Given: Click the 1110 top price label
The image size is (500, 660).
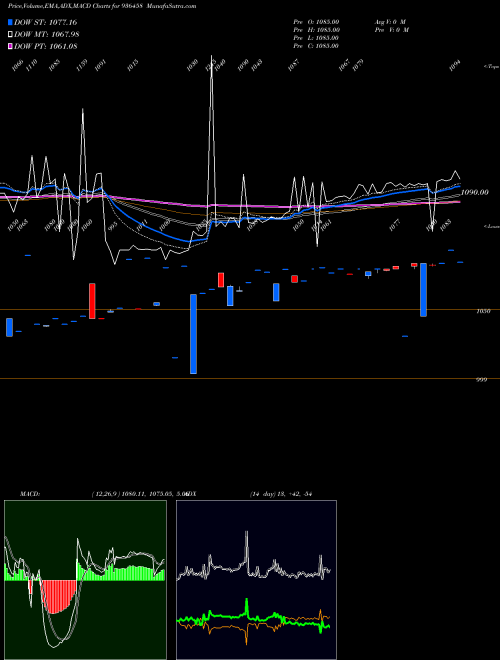Looking at the screenshot, I should coord(32,65).
